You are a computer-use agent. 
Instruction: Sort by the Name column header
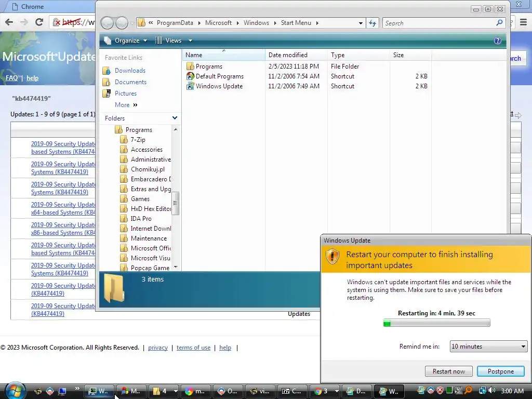(x=224, y=55)
